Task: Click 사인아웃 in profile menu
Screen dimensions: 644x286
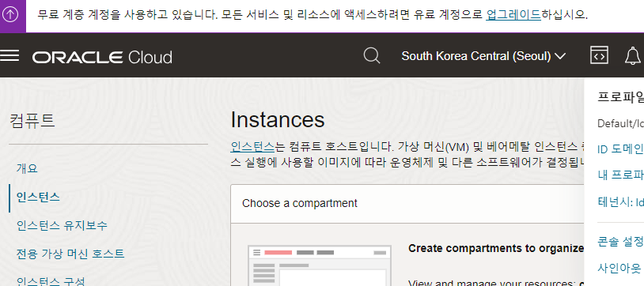Action: 619,269
